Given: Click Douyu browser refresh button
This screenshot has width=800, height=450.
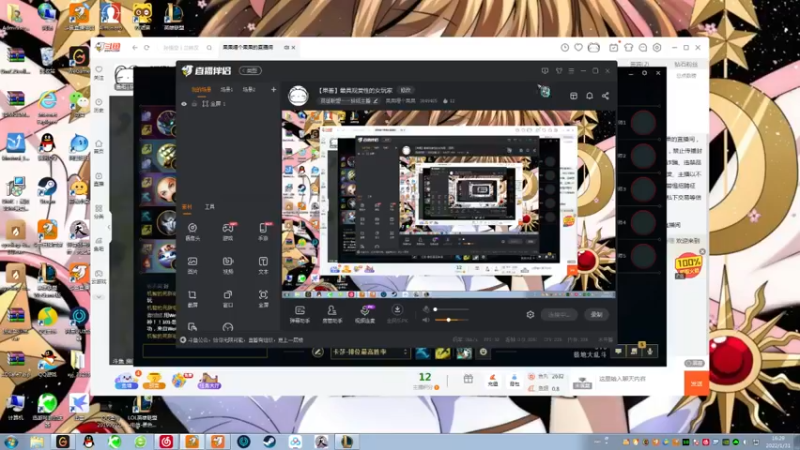Looking at the screenshot, I should point(146,47).
